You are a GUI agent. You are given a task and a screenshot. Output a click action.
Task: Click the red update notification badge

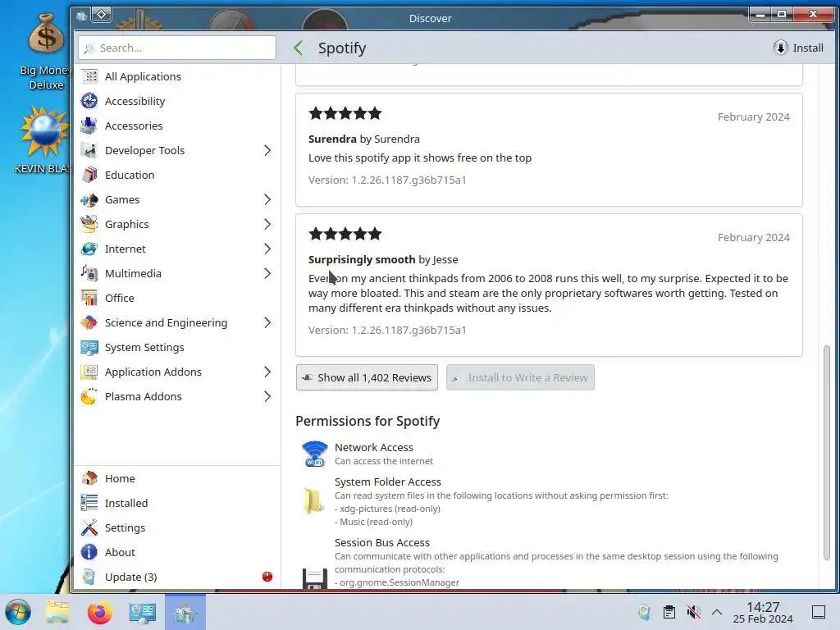pyautogui.click(x=267, y=577)
